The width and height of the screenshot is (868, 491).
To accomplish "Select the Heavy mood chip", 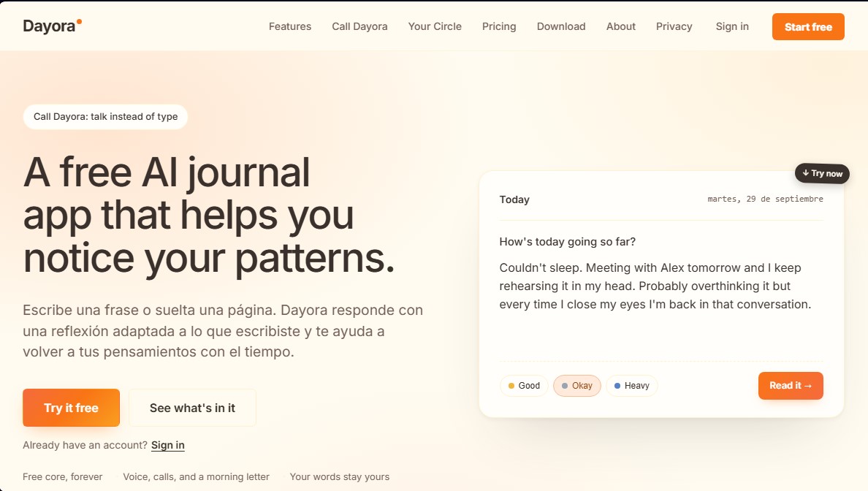I will coord(631,386).
